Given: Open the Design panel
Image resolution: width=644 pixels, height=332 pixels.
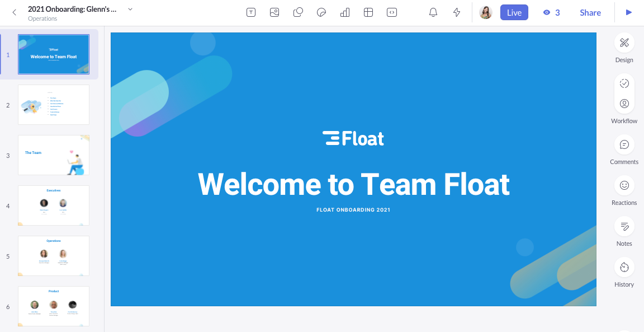Looking at the screenshot, I should click(624, 43).
